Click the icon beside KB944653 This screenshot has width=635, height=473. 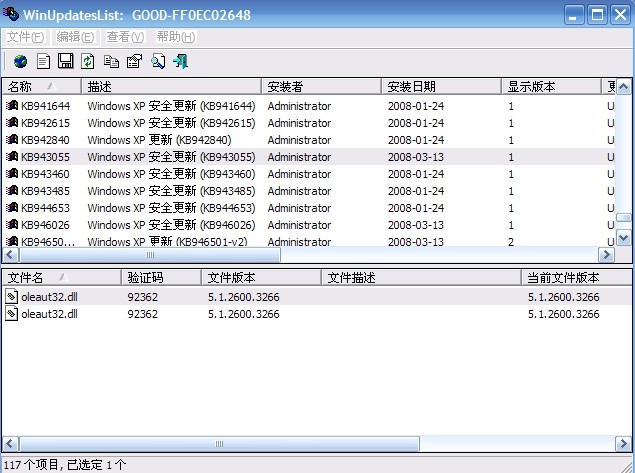point(12,208)
